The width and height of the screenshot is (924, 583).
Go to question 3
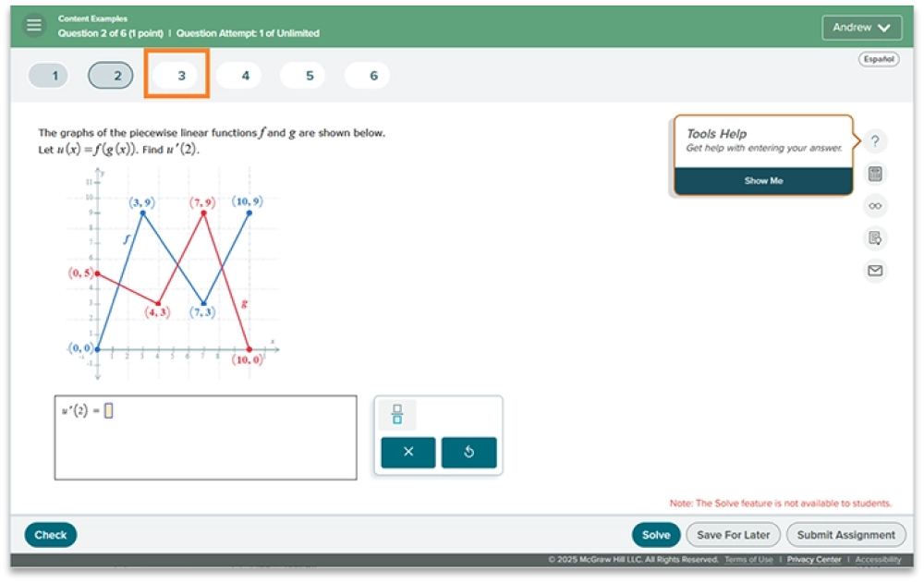click(181, 76)
